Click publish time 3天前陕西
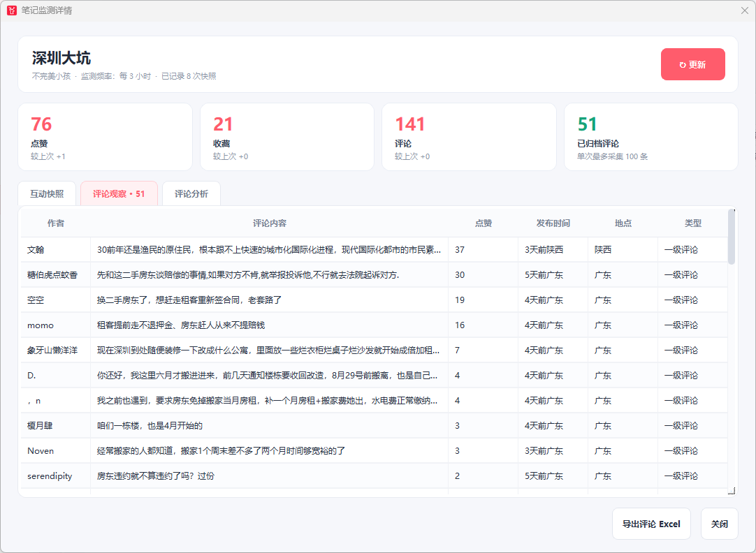The height and width of the screenshot is (553, 756). [544, 249]
